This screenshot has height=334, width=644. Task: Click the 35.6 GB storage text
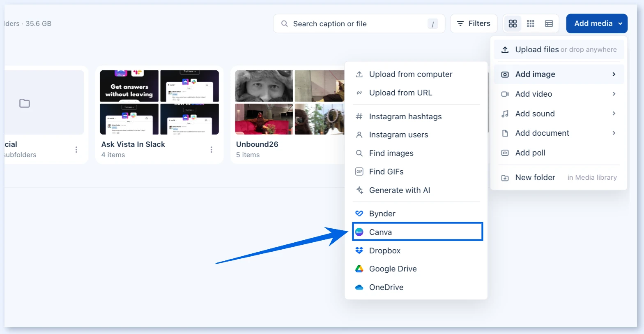(x=39, y=24)
